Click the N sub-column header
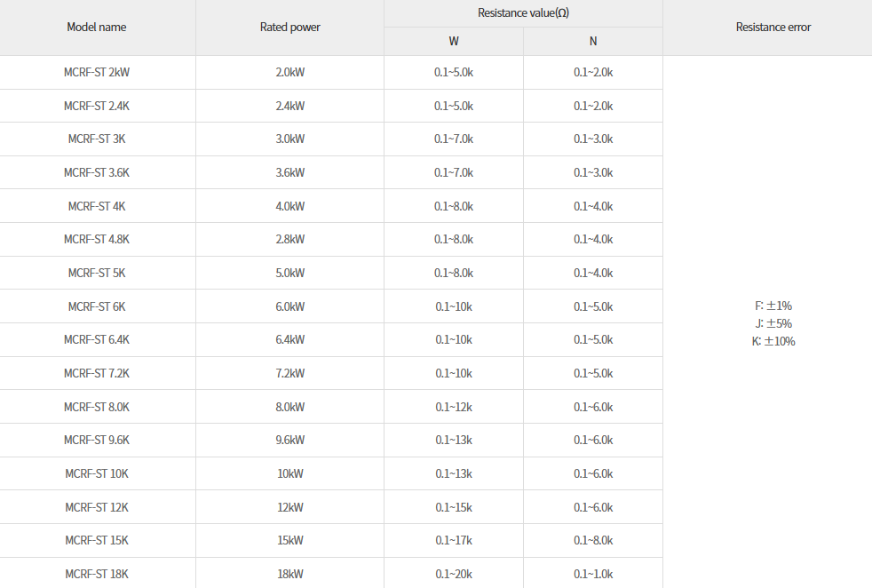 point(593,41)
